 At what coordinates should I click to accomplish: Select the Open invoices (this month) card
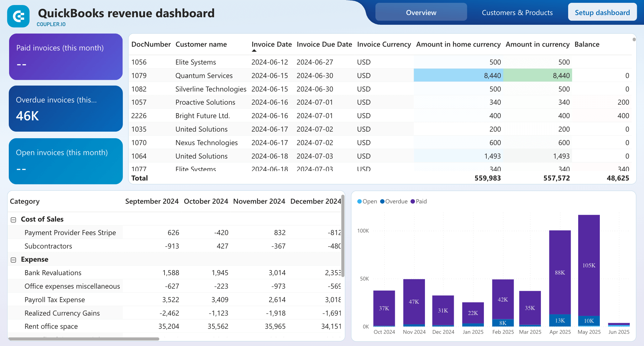[66, 161]
